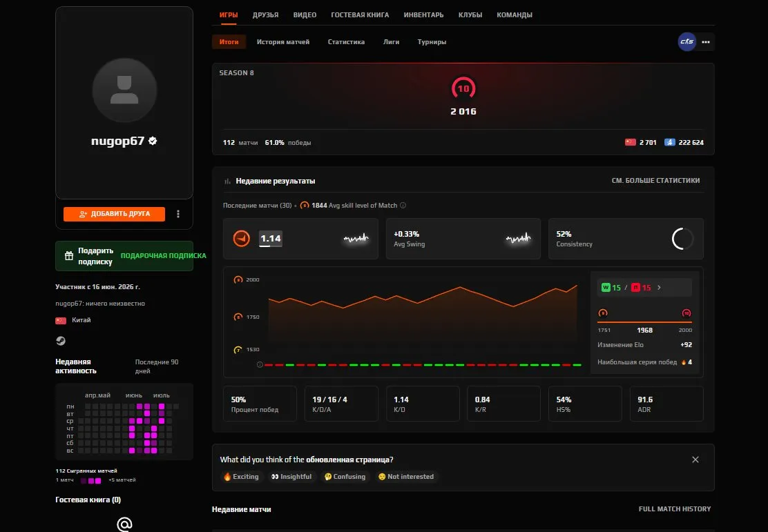Open the ВИДЕО tab
This screenshot has width=768, height=532.
point(305,15)
